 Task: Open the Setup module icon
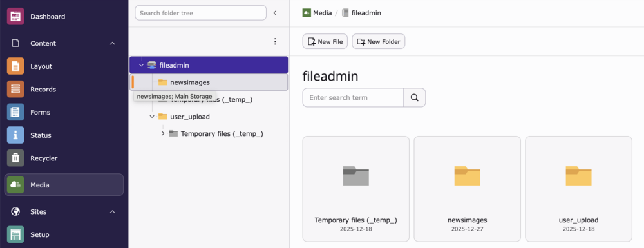pyautogui.click(x=15, y=235)
